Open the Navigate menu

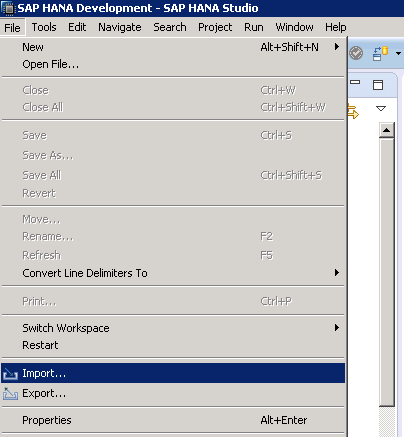[x=120, y=27]
